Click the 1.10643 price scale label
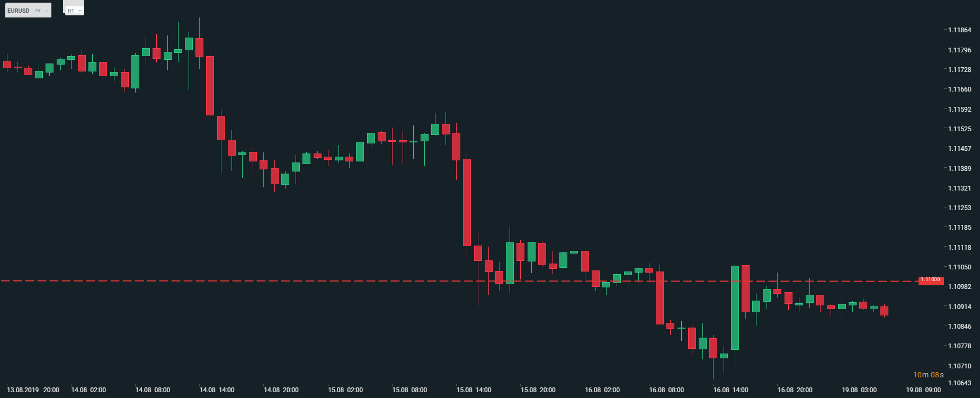The height and width of the screenshot is (398, 980). click(959, 383)
